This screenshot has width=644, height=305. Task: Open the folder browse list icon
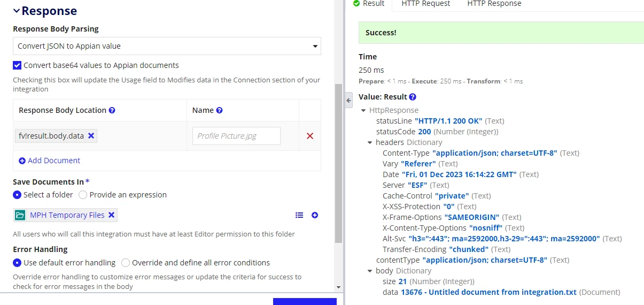click(299, 215)
